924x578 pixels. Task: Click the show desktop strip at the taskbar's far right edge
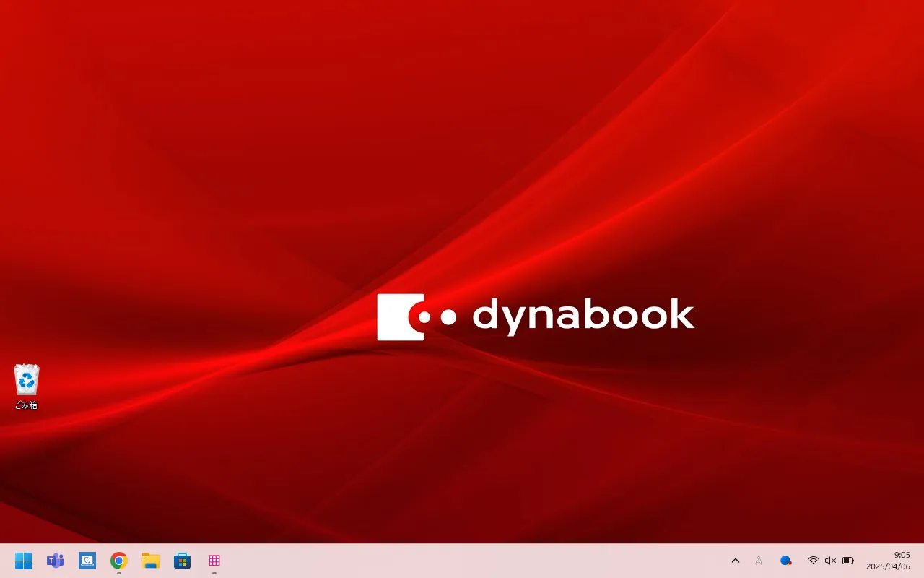[x=922, y=561]
